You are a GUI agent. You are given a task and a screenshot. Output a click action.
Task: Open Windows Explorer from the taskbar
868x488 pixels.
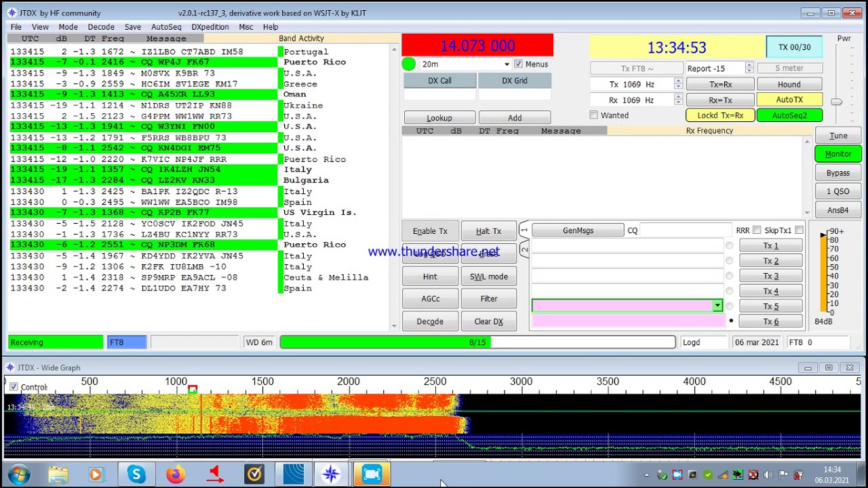pyautogui.click(x=58, y=474)
